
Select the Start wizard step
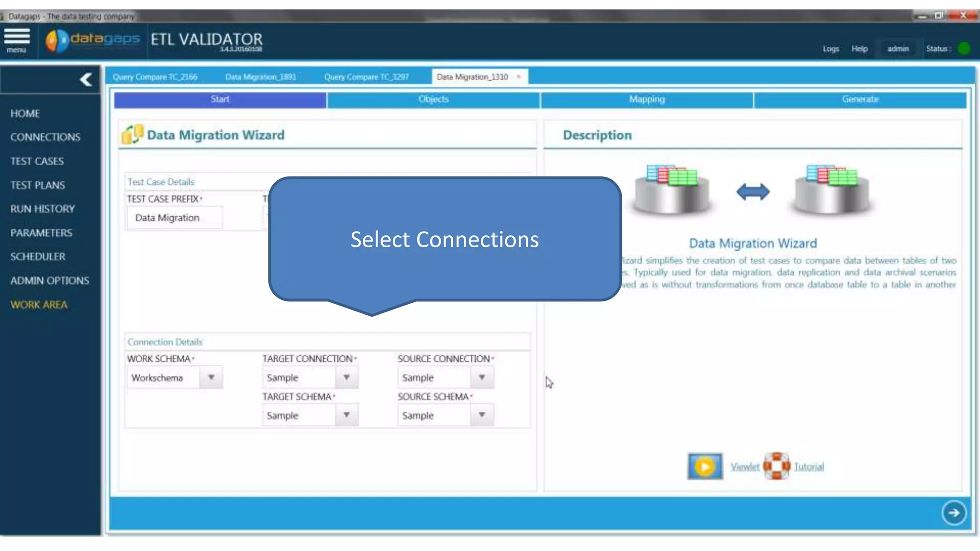[220, 99]
